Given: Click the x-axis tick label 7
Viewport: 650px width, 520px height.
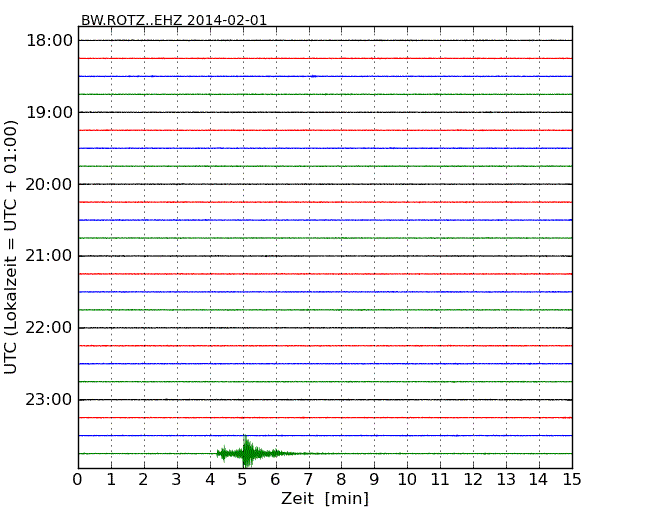Looking at the screenshot, I should 308,479.
